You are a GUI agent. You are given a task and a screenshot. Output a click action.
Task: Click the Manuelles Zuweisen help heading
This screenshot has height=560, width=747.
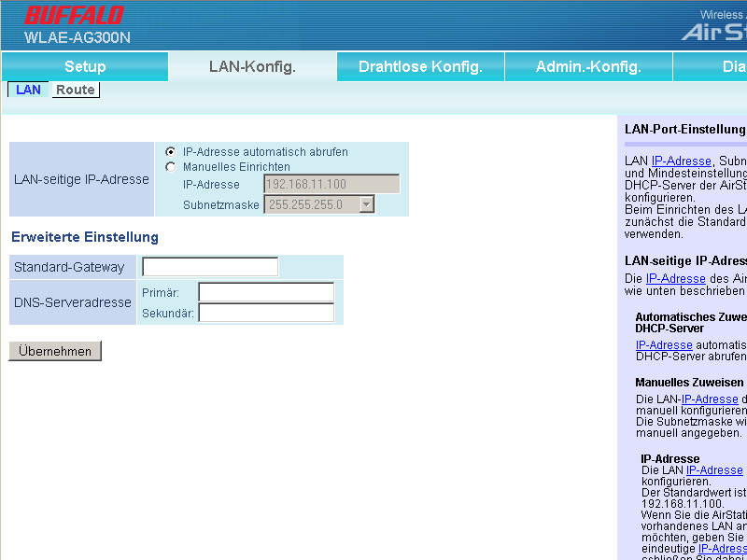(x=689, y=383)
